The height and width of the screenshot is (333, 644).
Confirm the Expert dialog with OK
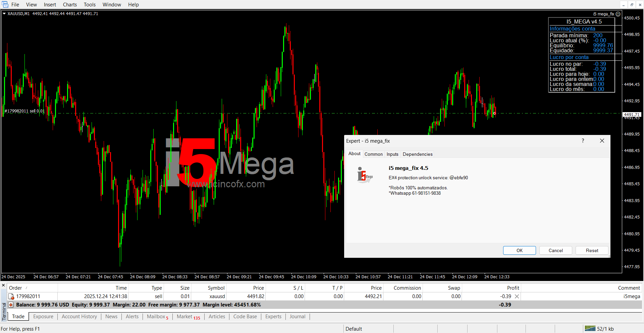(x=519, y=250)
